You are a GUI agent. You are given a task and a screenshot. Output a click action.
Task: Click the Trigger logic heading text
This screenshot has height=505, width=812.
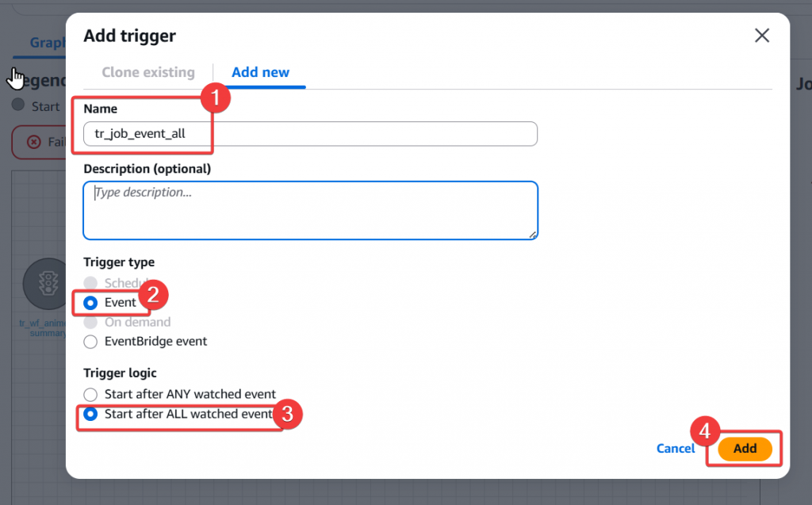coord(121,373)
